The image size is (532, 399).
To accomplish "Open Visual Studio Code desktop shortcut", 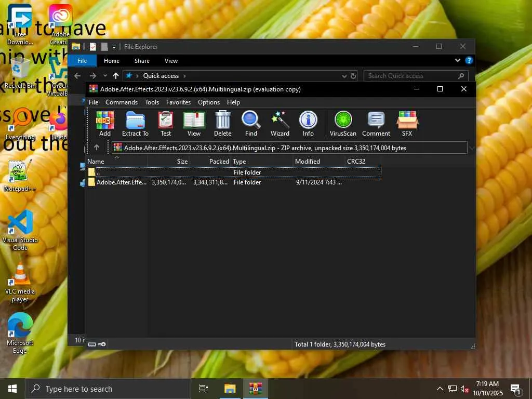I will tap(20, 230).
